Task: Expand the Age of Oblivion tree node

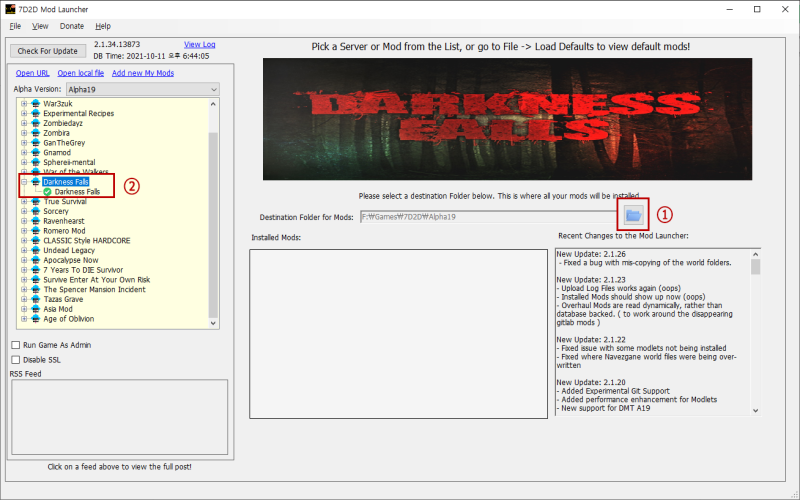Action: pos(24,319)
